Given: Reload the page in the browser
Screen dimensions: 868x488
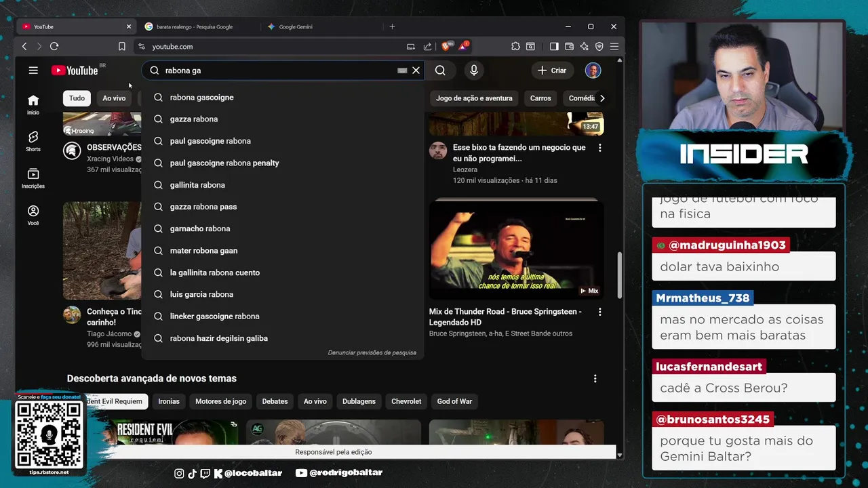Looking at the screenshot, I should pyautogui.click(x=54, y=46).
